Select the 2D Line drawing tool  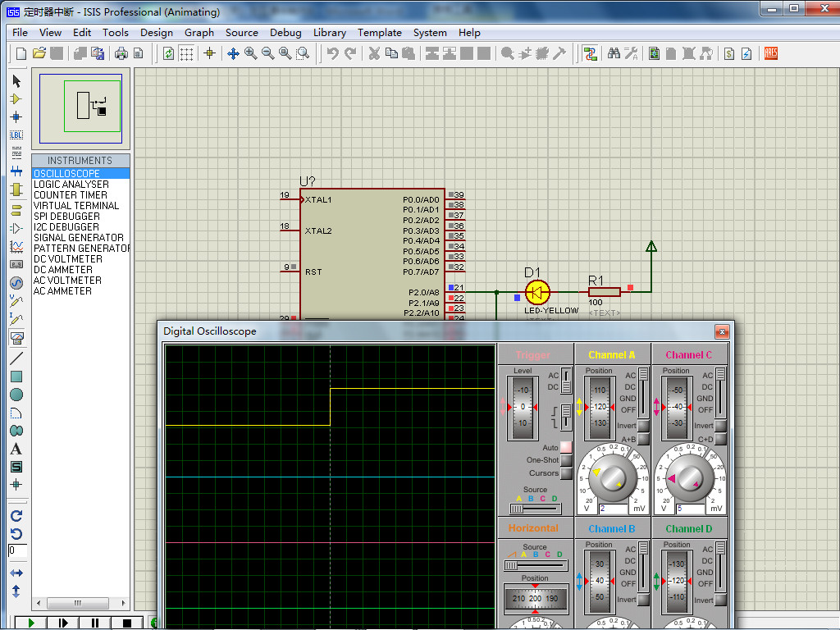pyautogui.click(x=16, y=358)
